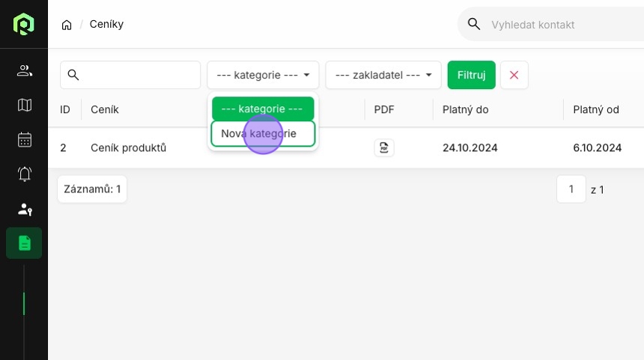Expand the zakladatel dropdown
Image resolution: width=644 pixels, height=360 pixels.
pyautogui.click(x=383, y=75)
